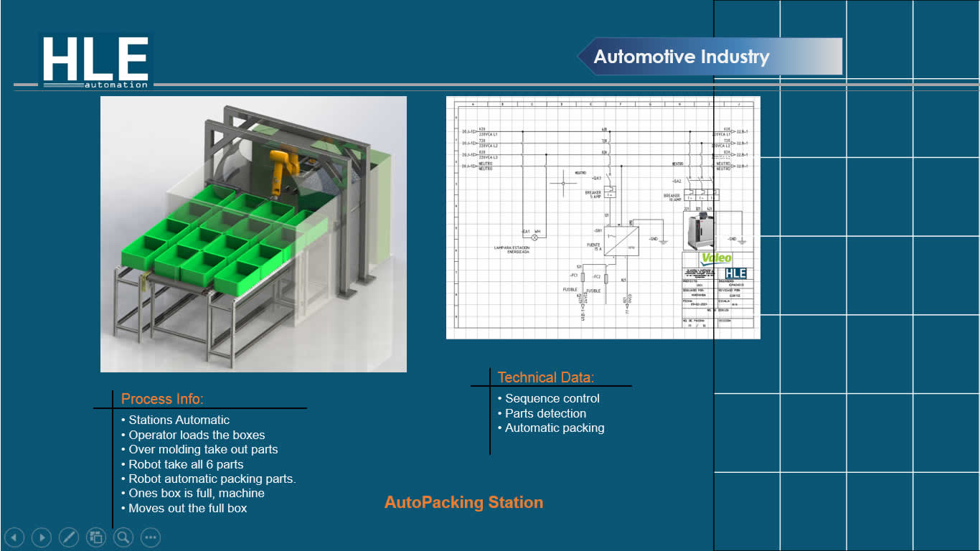Viewport: 980px width, 551px height.
Task: Open the pen and laser pointer tools
Action: click(x=69, y=537)
